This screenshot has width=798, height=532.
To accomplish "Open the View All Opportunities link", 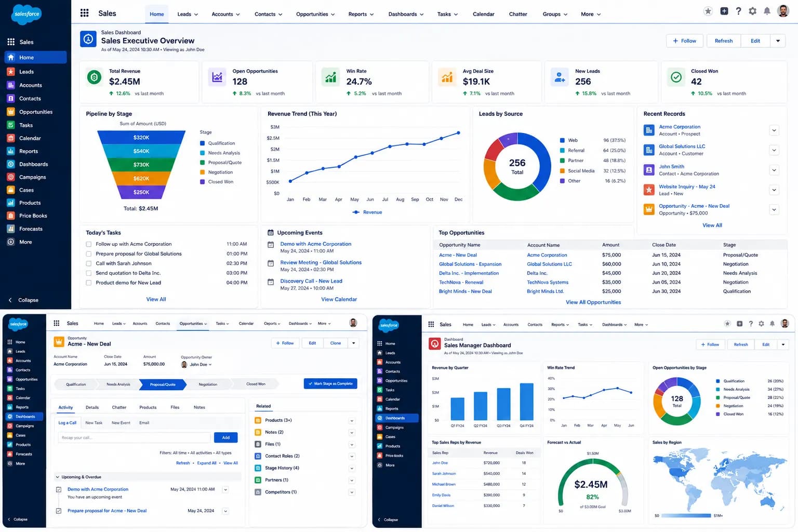I will click(x=593, y=302).
